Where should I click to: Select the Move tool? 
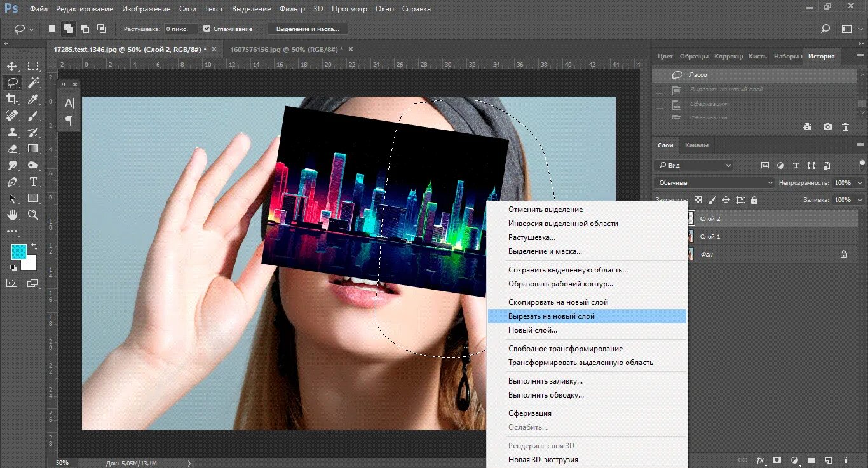click(11, 66)
